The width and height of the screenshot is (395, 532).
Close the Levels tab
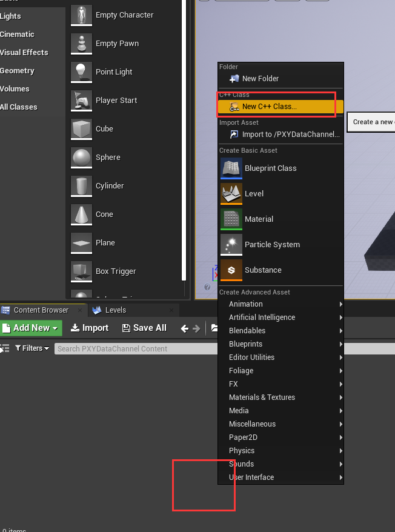click(171, 310)
